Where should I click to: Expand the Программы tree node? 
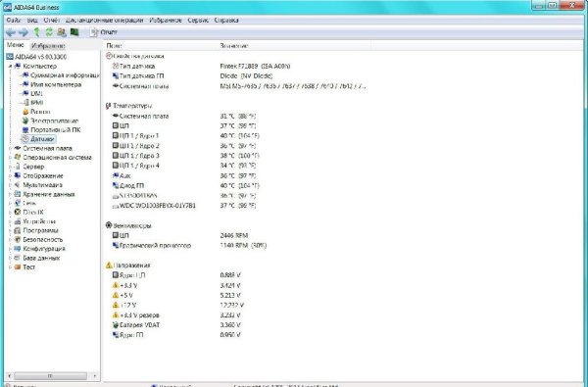[x=10, y=230]
